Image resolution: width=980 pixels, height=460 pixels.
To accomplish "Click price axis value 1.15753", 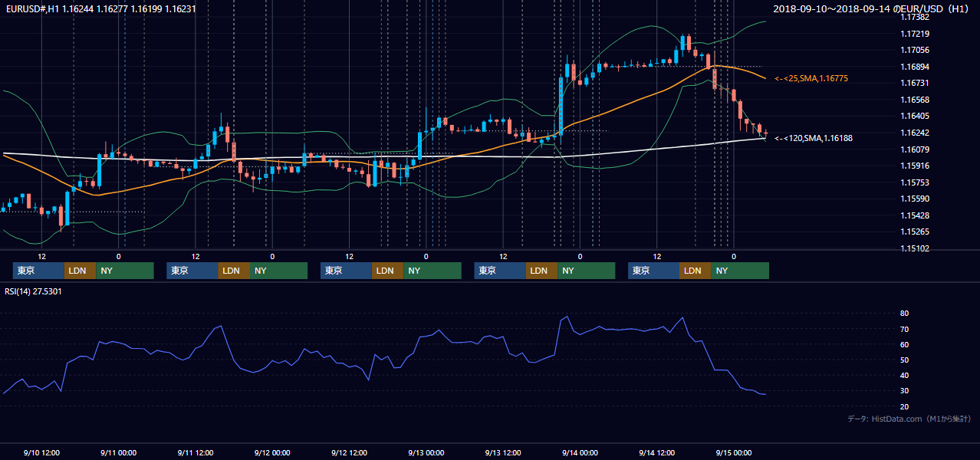I will click(x=915, y=182).
